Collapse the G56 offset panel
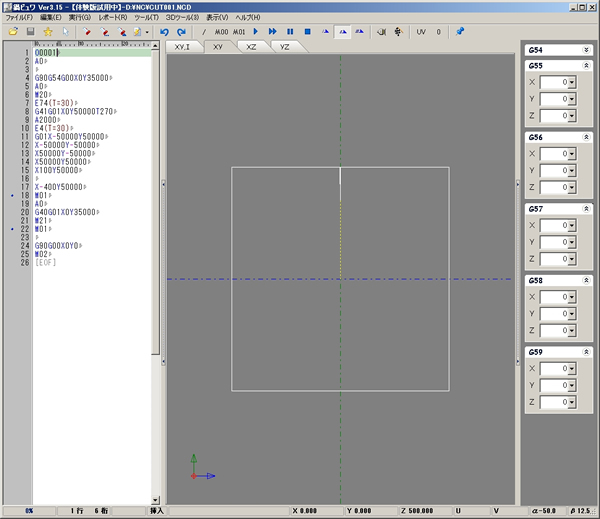The height and width of the screenshot is (519, 600). click(x=586, y=137)
